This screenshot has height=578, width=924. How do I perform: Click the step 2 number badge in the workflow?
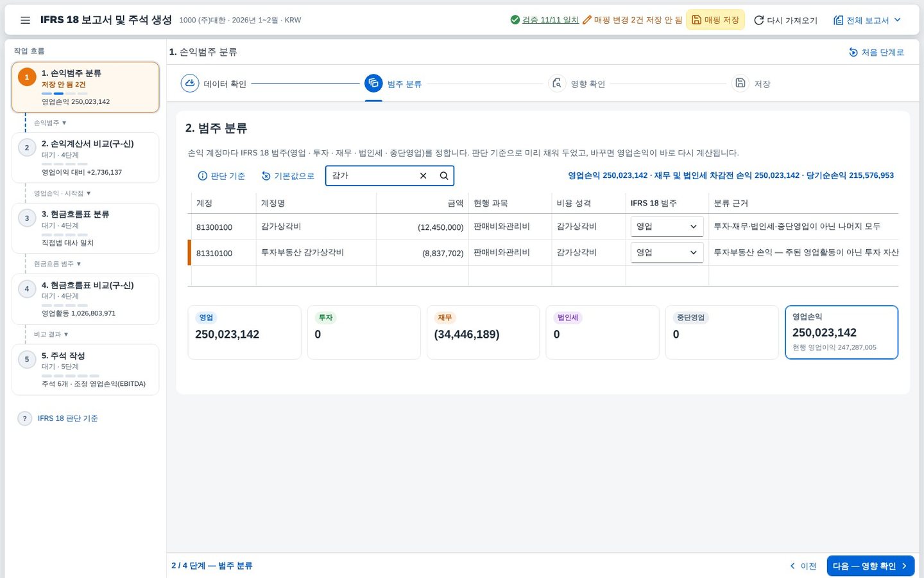coord(27,148)
